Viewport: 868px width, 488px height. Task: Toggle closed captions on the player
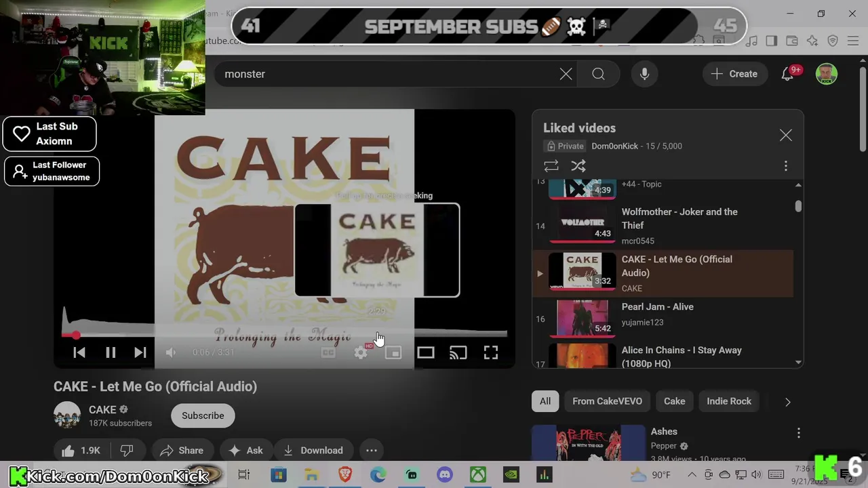(x=328, y=352)
